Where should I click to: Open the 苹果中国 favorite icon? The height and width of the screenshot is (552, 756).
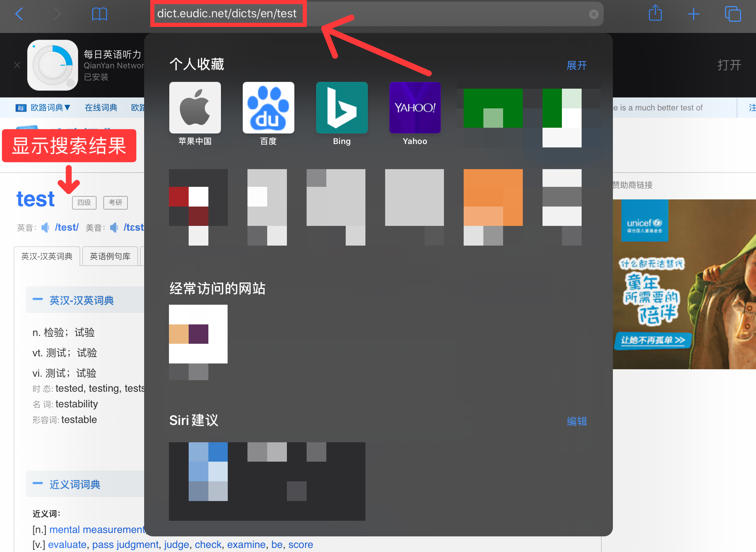195,108
